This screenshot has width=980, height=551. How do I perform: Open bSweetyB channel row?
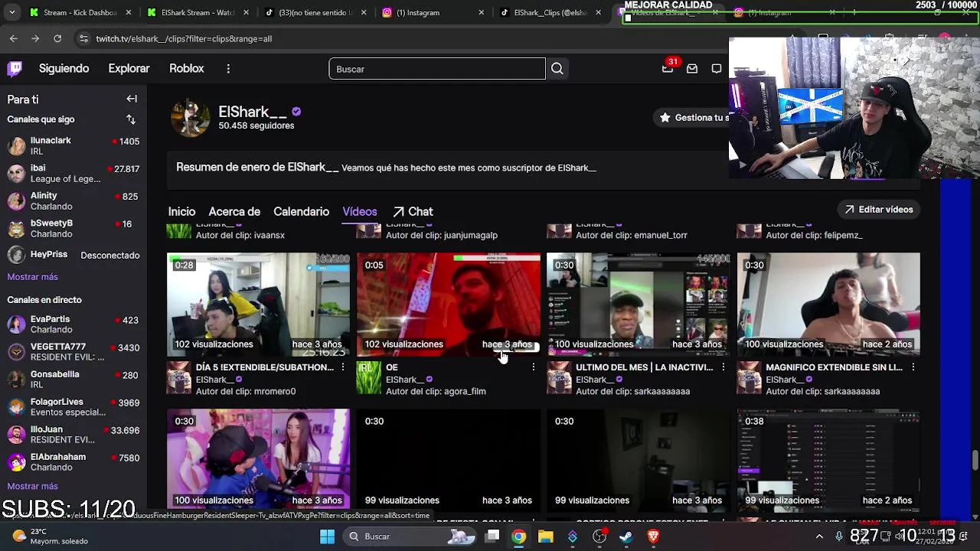click(73, 228)
